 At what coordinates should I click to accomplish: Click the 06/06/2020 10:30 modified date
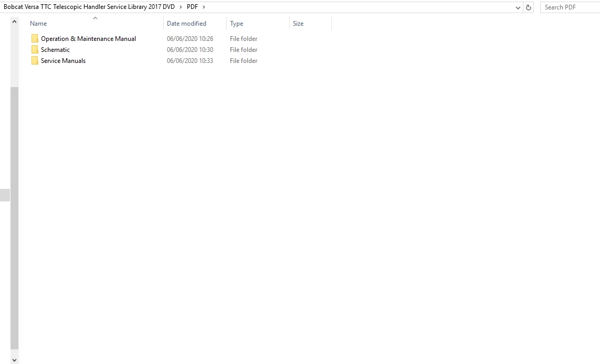(190, 50)
